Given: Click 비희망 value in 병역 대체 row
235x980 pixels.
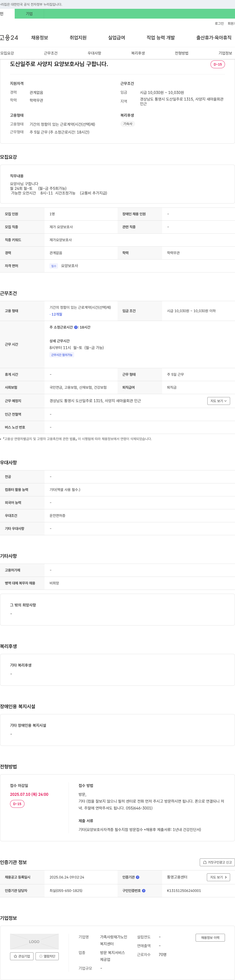Looking at the screenshot, I should coord(54,583).
